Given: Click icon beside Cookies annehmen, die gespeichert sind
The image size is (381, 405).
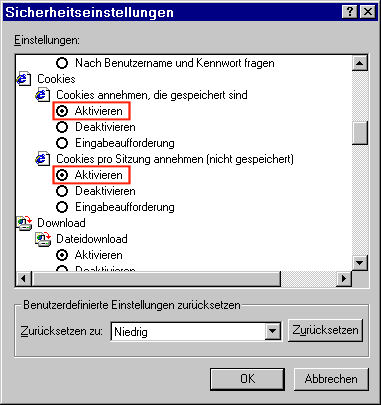Looking at the screenshot, I should (x=43, y=95).
